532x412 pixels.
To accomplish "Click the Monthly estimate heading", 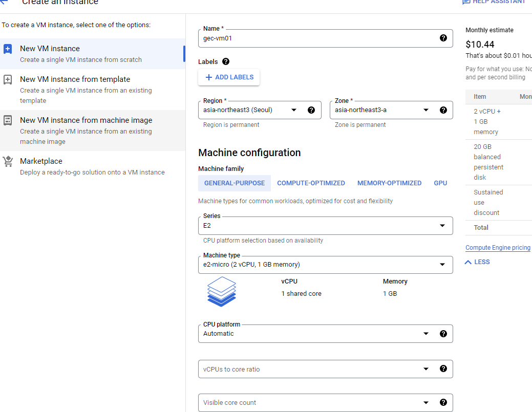I will pos(490,30).
